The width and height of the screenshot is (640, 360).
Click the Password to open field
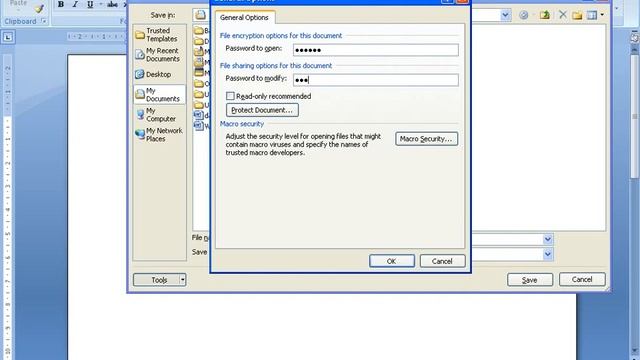pyautogui.click(x=376, y=50)
